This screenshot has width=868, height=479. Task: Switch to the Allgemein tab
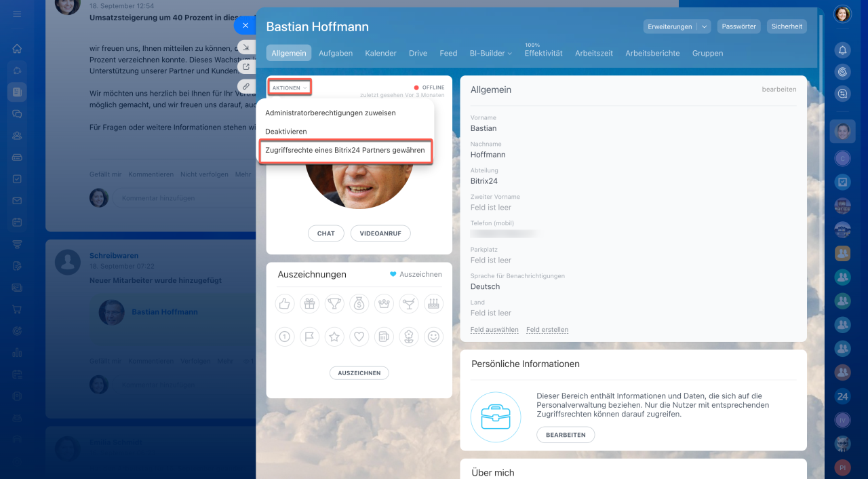288,53
